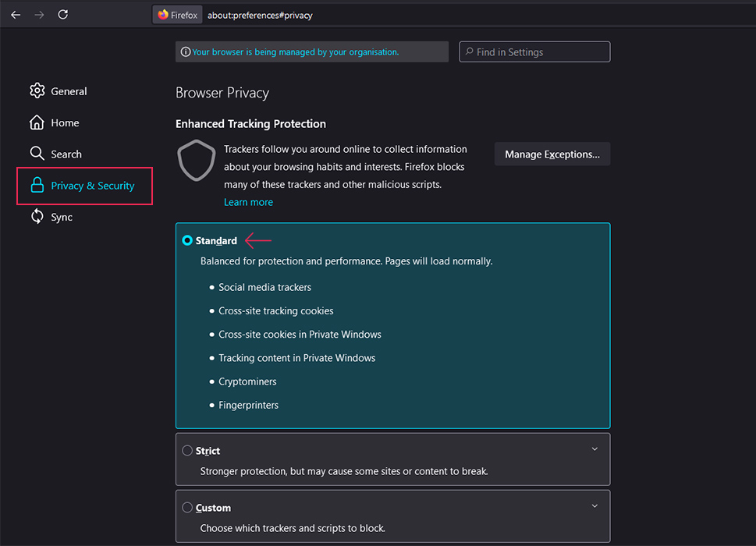Click the General gear icon

click(37, 91)
